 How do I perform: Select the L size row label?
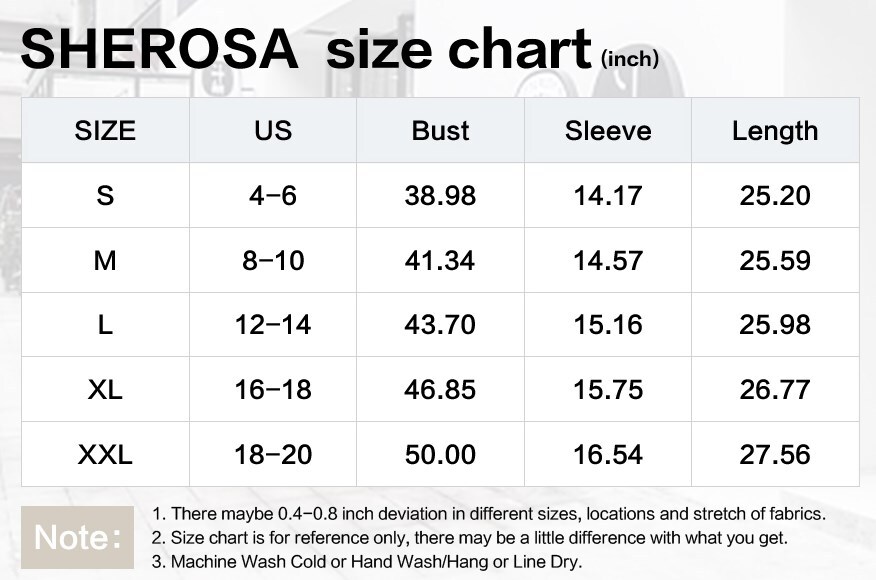(105, 325)
